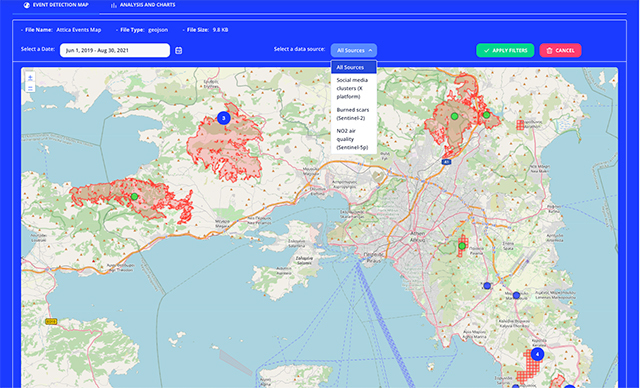The height and width of the screenshot is (388, 640).
Task: Click the file type value 'geojson'
Action: [x=158, y=30]
